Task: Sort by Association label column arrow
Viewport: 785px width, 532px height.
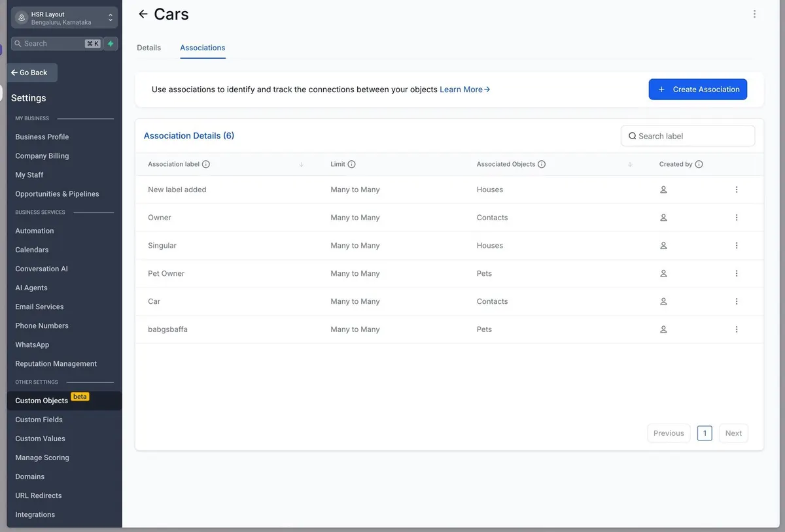Action: 301,165
